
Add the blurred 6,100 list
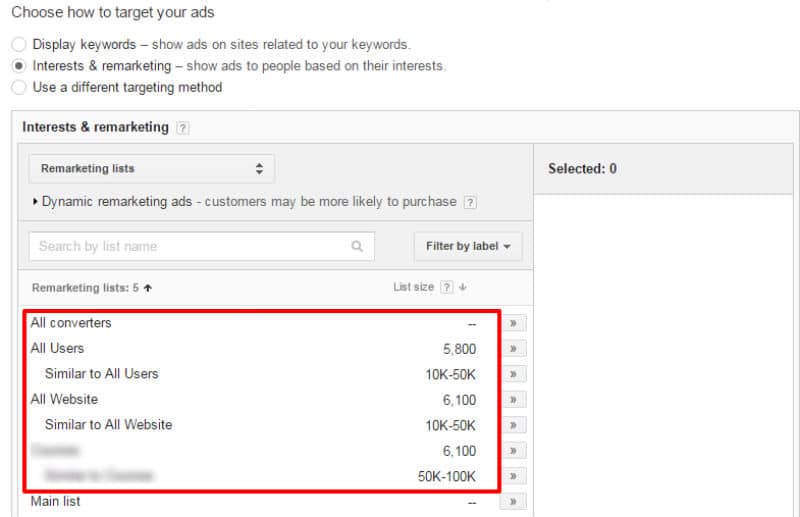click(x=513, y=451)
